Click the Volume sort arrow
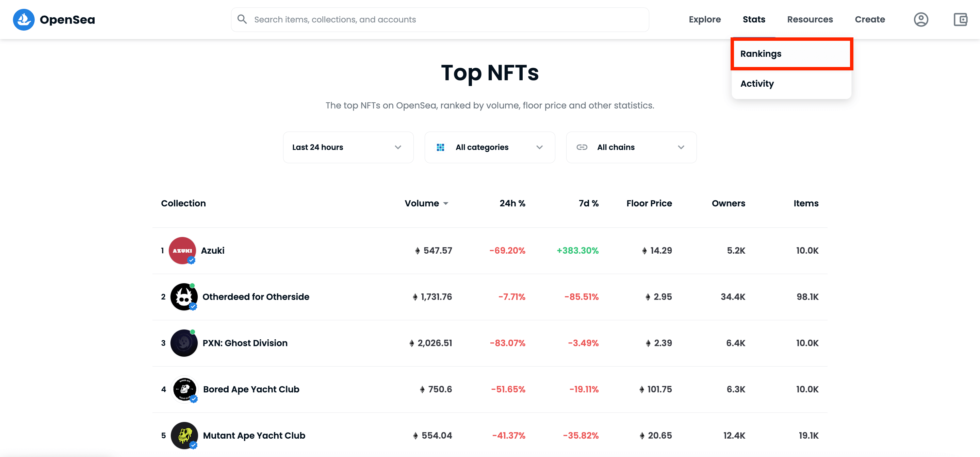The image size is (980, 457). [x=445, y=203]
